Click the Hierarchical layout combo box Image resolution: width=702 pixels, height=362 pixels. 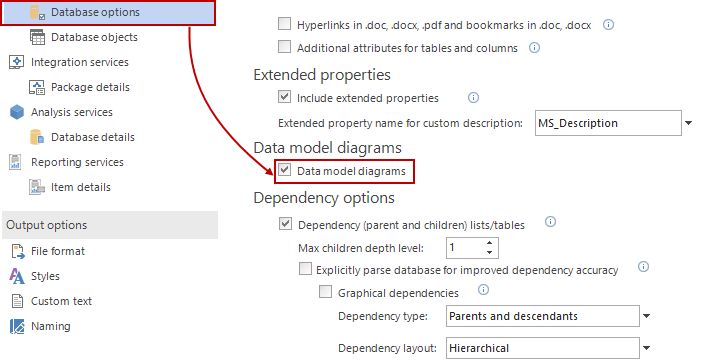tap(543, 348)
